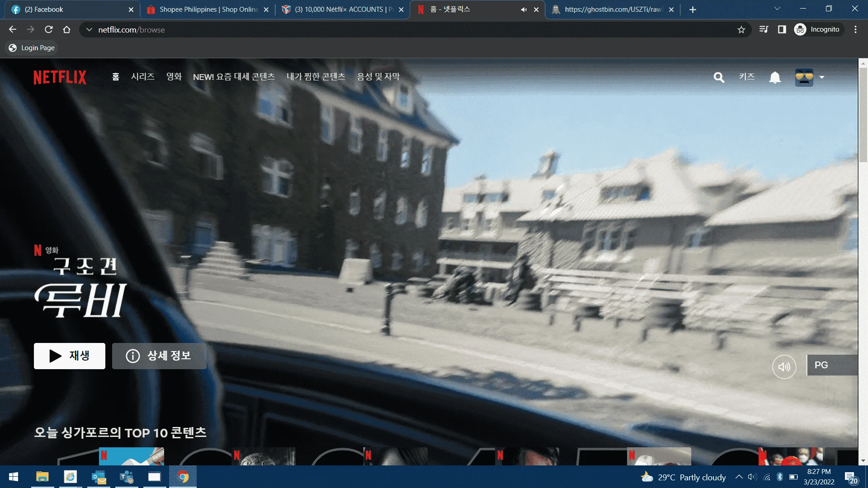Open Chrome three-dot menu
Image resolution: width=868 pixels, height=488 pixels.
pos(855,29)
